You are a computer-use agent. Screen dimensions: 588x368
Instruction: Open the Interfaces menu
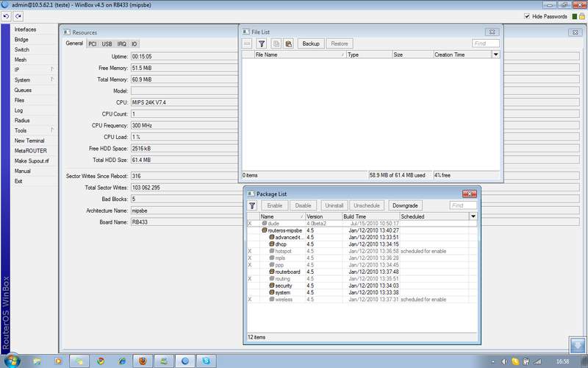[25, 29]
